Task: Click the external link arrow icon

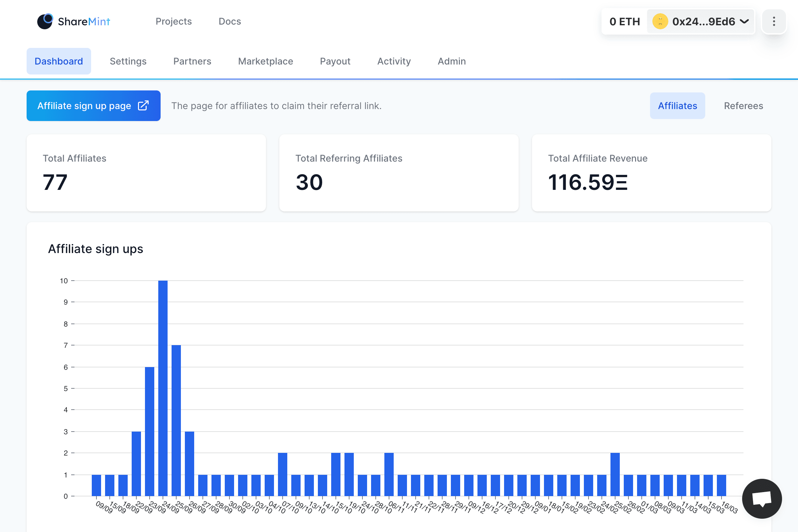Action: coord(143,105)
